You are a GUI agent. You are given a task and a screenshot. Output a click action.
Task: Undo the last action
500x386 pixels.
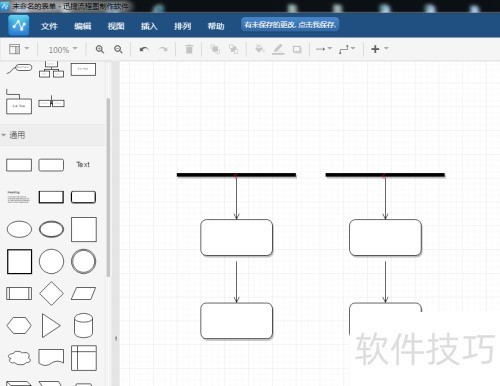pos(144,49)
